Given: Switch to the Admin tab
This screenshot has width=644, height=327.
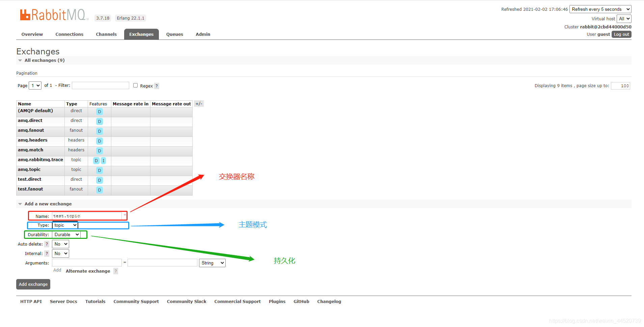Looking at the screenshot, I should 203,34.
